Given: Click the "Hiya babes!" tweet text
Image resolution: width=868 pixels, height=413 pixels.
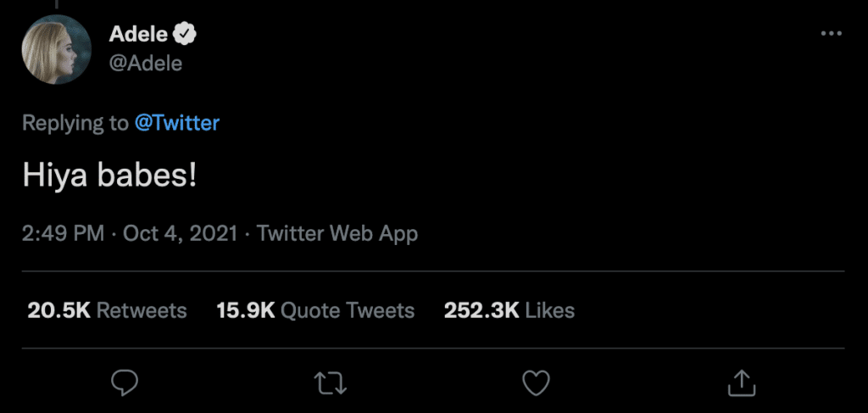Looking at the screenshot, I should [109, 176].
